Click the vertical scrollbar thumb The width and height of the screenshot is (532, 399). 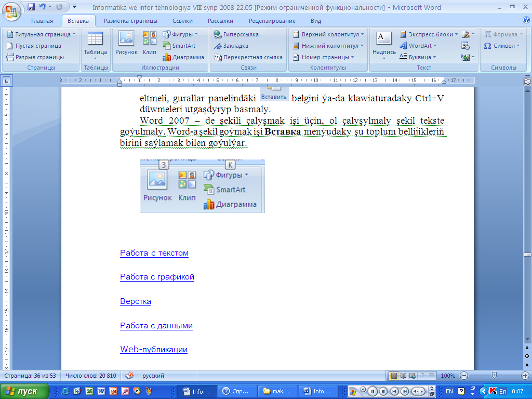click(x=527, y=255)
